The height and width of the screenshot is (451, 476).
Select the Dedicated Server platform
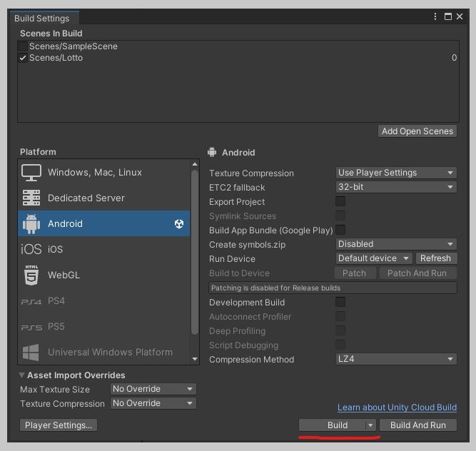103,198
